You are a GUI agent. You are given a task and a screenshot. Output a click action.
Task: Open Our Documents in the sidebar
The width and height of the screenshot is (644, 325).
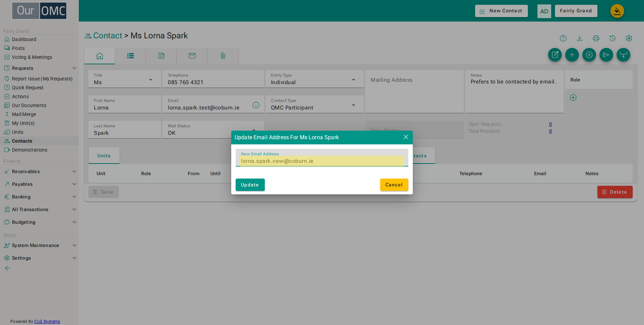[29, 105]
